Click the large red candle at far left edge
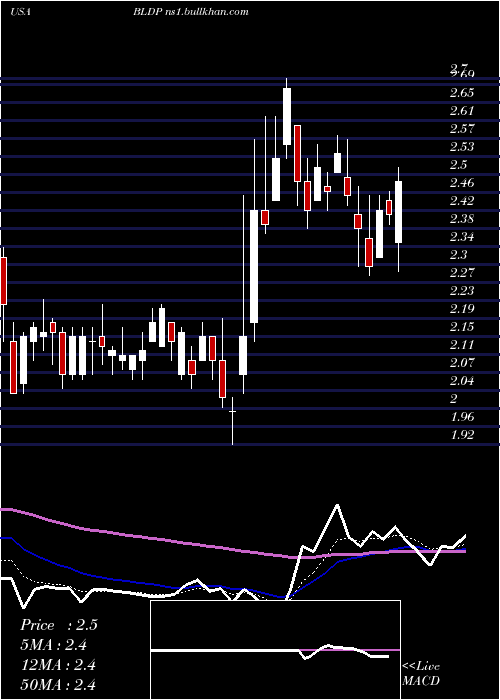The height and width of the screenshot is (700, 500). (4, 281)
